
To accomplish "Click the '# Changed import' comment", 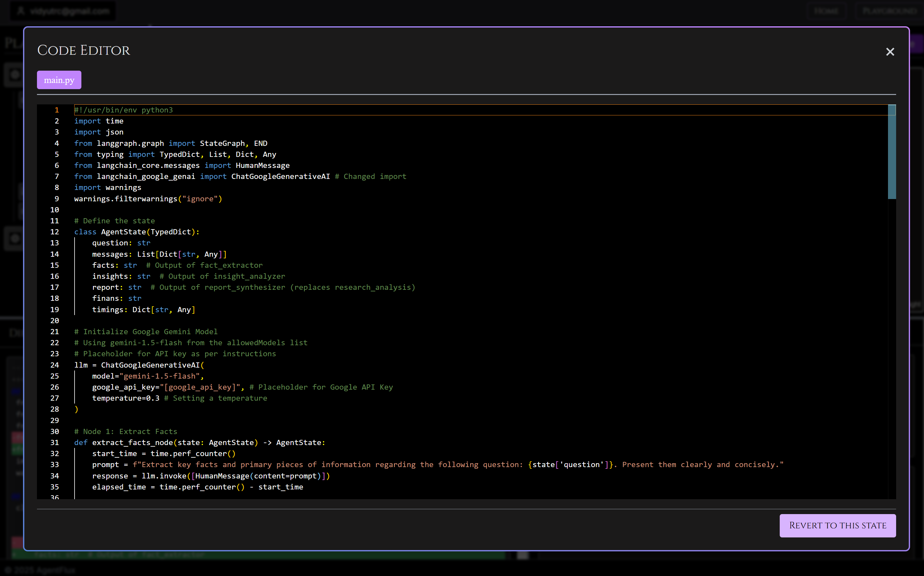I will tap(370, 176).
